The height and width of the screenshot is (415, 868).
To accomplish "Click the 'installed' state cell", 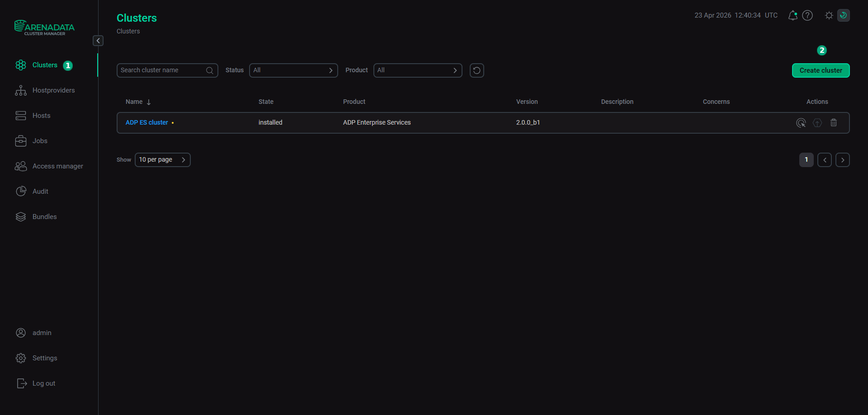I will [270, 122].
